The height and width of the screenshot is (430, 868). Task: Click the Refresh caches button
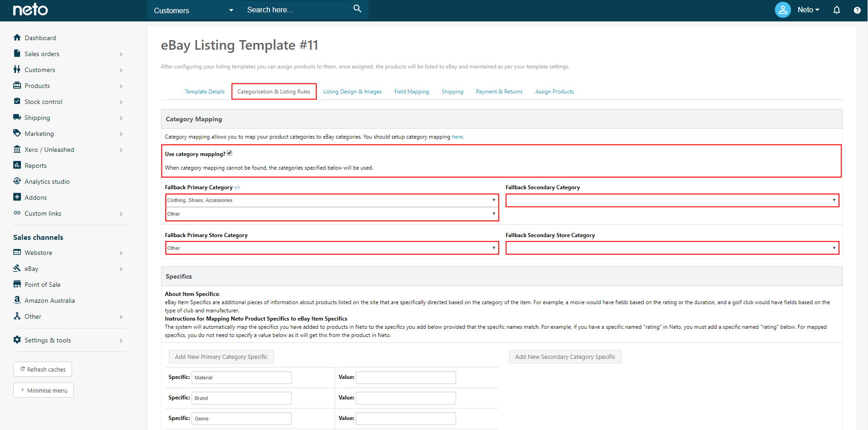pos(43,369)
